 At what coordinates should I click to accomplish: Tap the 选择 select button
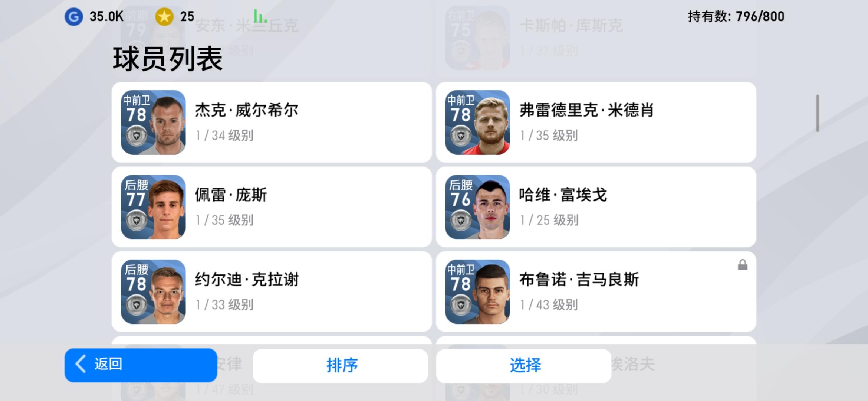pyautogui.click(x=523, y=366)
